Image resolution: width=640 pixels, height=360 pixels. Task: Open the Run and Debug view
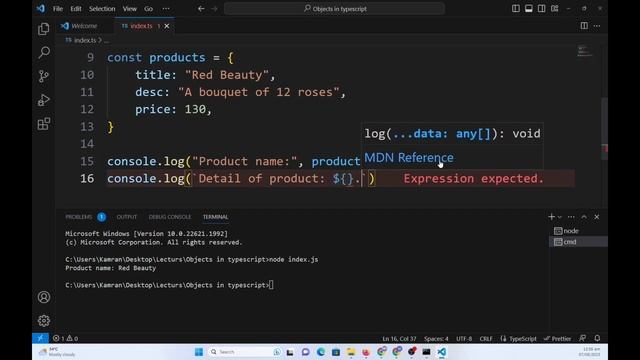(x=44, y=100)
